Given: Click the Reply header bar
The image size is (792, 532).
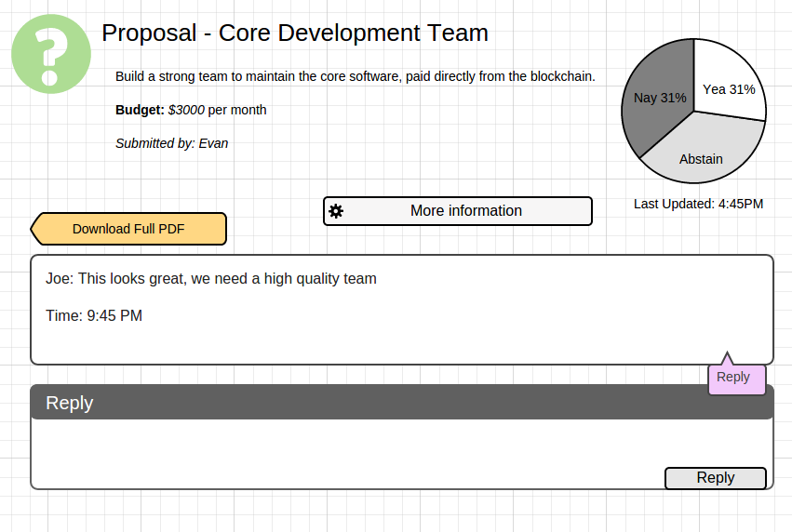Looking at the screenshot, I should click(x=402, y=403).
